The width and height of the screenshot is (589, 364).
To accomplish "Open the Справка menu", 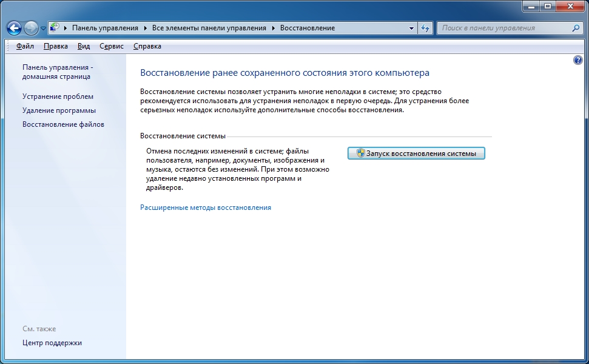I will click(147, 46).
